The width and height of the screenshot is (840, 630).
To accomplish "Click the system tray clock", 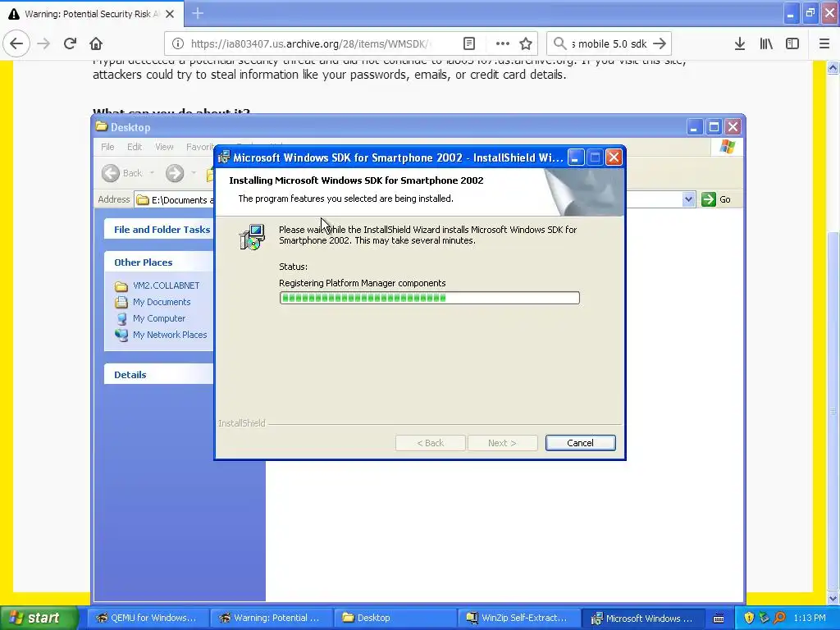I will point(810,618).
